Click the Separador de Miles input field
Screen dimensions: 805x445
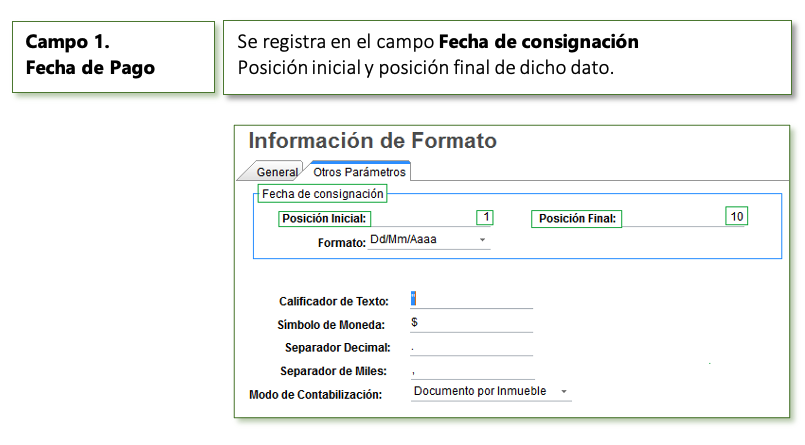click(471, 371)
